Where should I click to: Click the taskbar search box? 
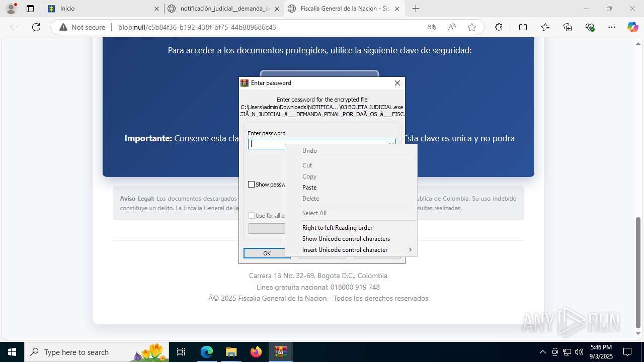[98, 352]
